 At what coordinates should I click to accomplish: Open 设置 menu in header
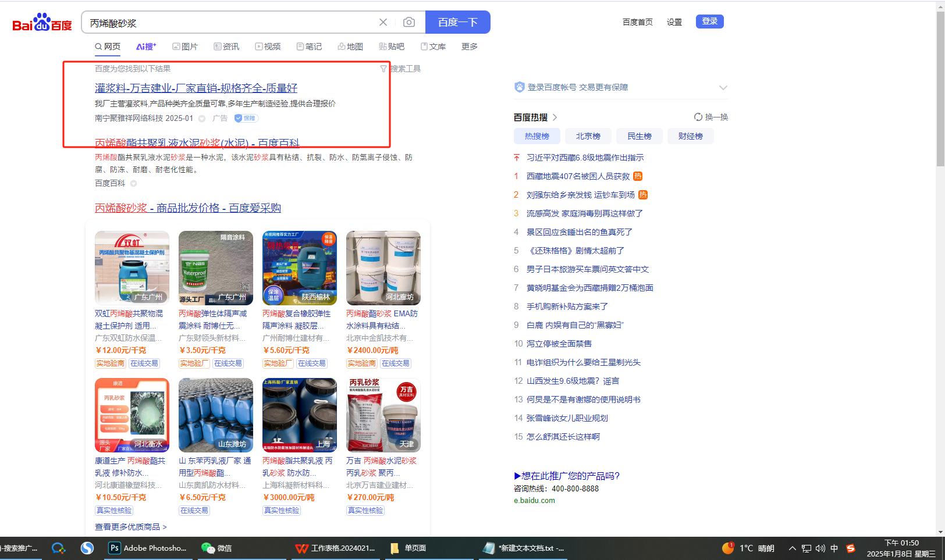(674, 22)
